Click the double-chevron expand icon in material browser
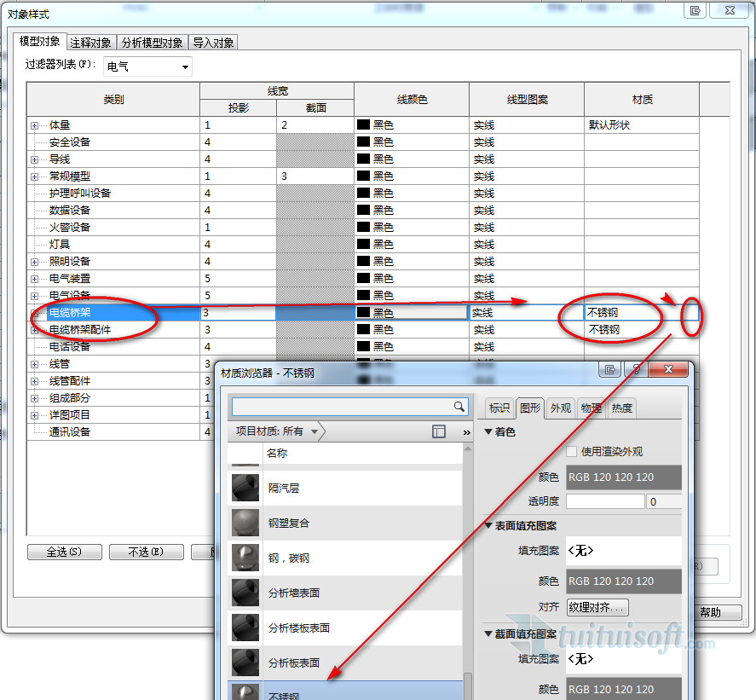The width and height of the screenshot is (756, 700). click(x=466, y=432)
